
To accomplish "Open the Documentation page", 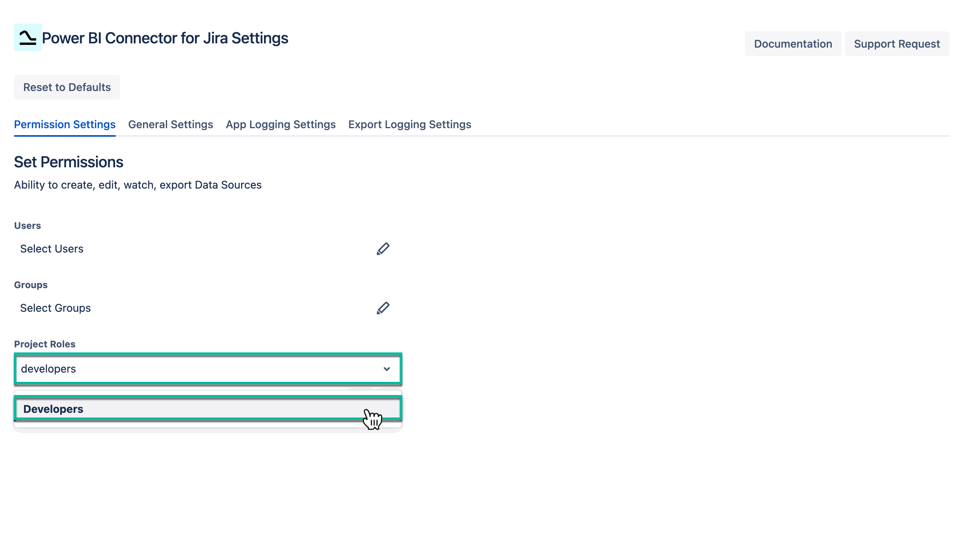I will coord(793,44).
